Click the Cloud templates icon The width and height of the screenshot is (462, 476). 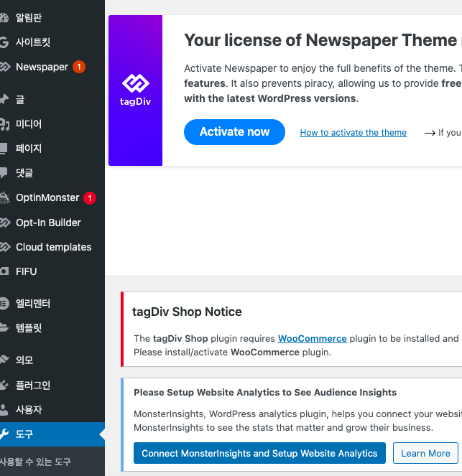tap(4, 247)
